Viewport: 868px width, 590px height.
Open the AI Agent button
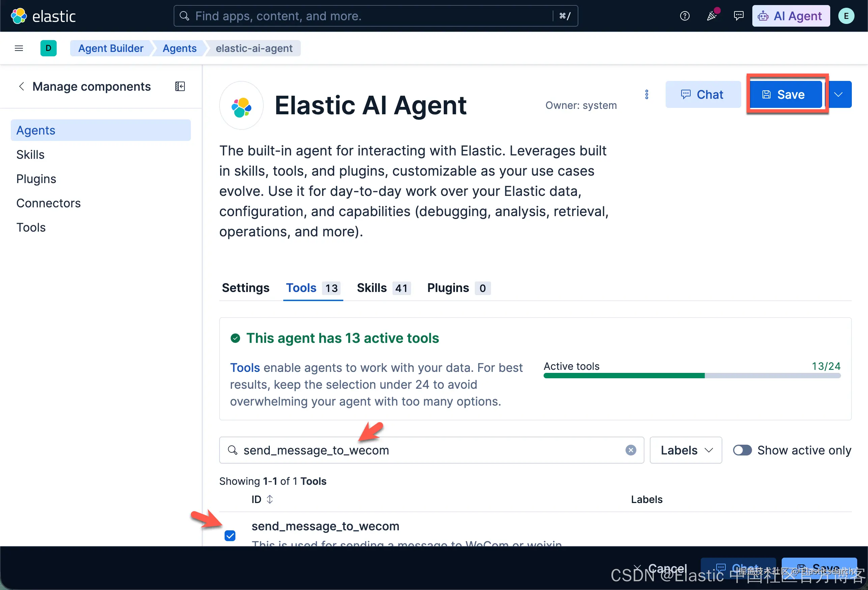tap(791, 16)
